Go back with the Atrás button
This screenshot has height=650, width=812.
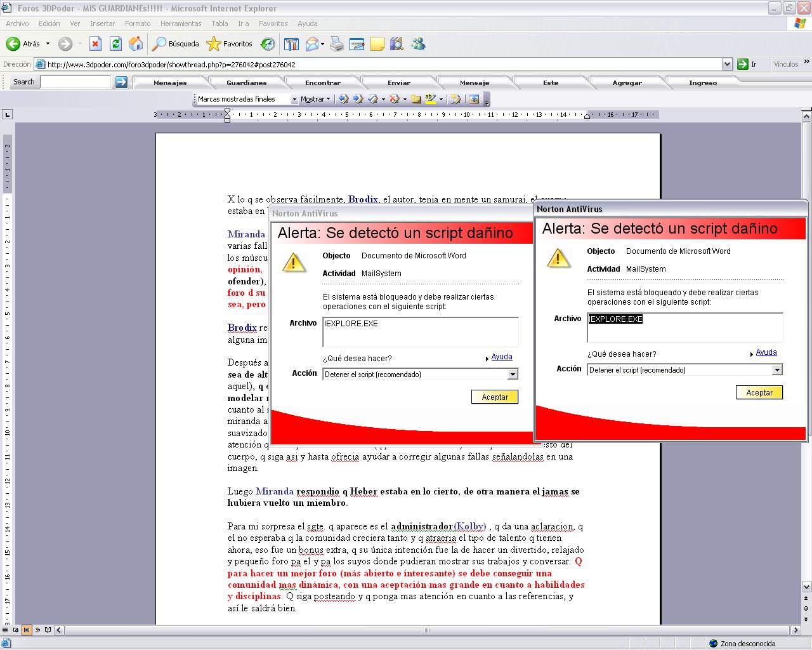(x=23, y=44)
